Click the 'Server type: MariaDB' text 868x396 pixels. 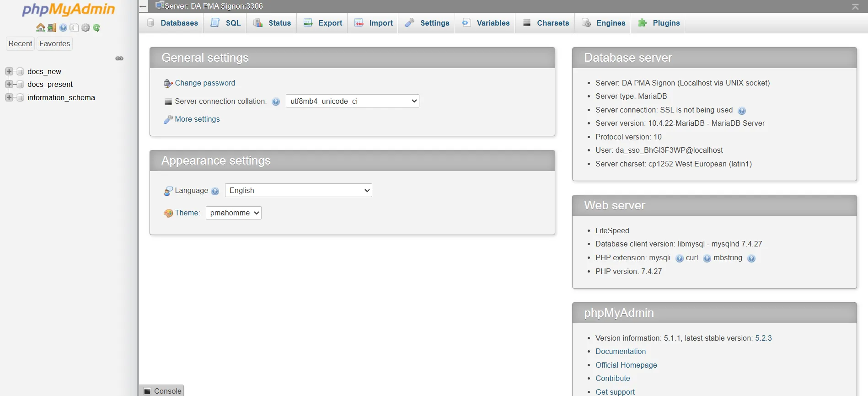click(x=631, y=96)
